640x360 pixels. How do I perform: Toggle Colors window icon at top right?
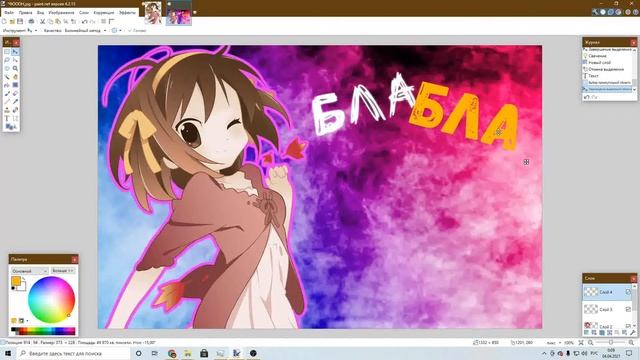click(x=618, y=12)
